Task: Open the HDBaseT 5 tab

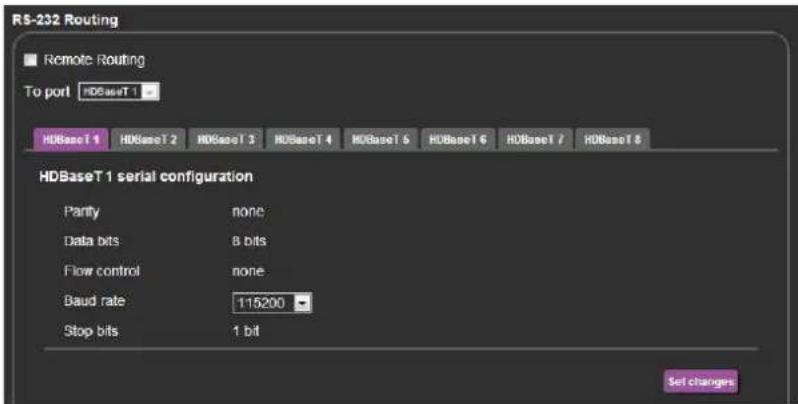Action: [x=381, y=139]
